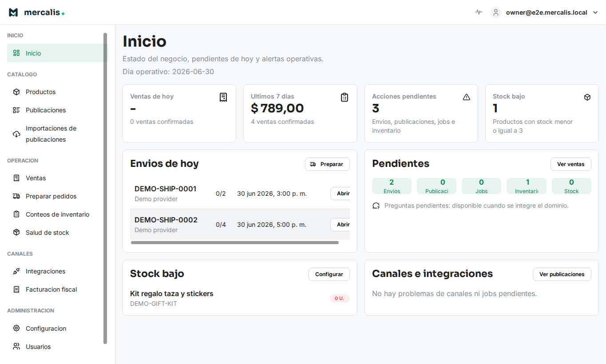Click the sidebar vertical scrollbar
The image size is (606, 364).
[105, 188]
